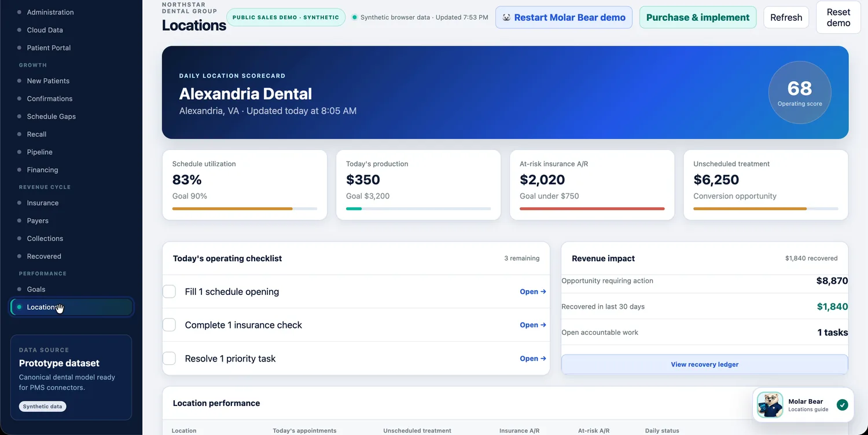The height and width of the screenshot is (435, 868).
Task: Click the Refresh button
Action: coord(786,17)
